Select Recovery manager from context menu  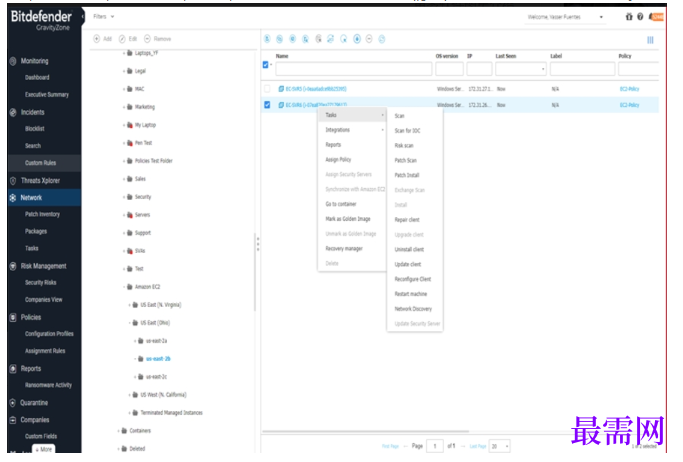coord(344,249)
